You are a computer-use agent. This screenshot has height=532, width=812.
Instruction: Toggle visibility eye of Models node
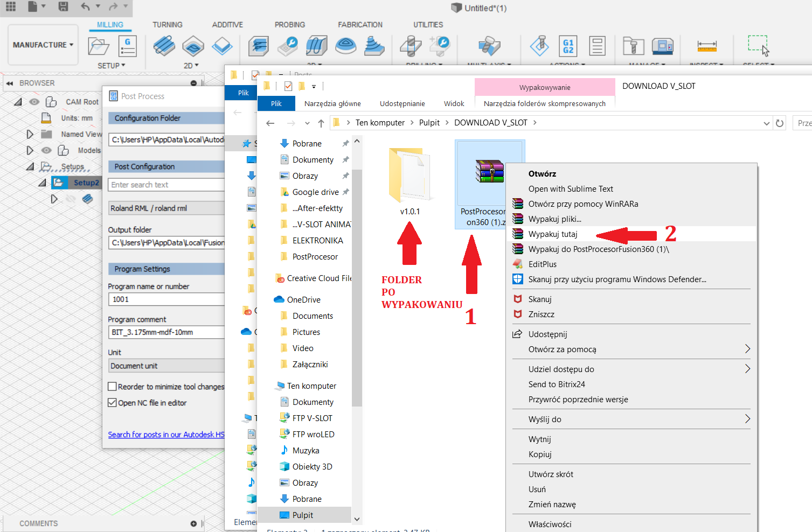[47, 150]
